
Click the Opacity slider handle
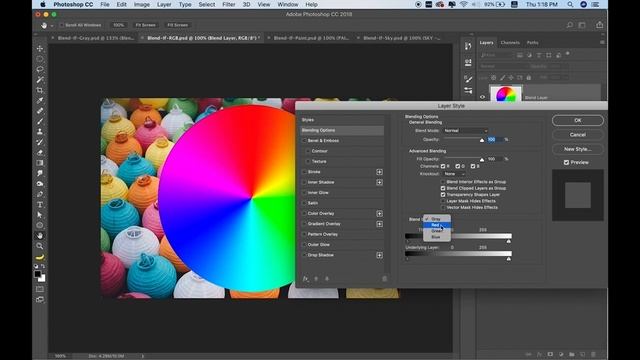(482, 140)
